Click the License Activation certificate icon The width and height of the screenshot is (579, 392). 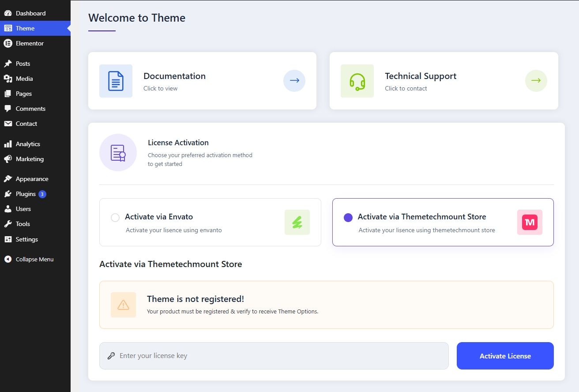point(118,153)
